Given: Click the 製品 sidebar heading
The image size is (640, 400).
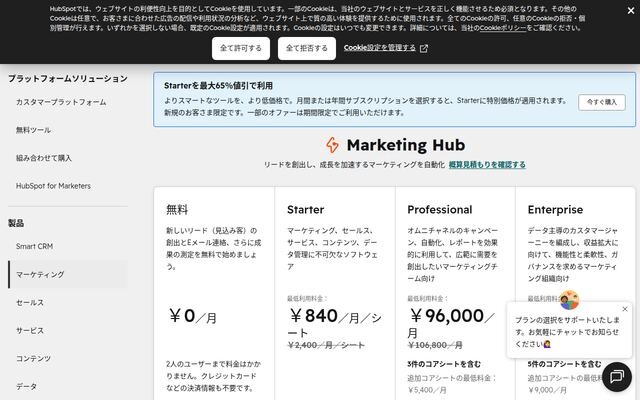Looking at the screenshot, I should (x=16, y=223).
